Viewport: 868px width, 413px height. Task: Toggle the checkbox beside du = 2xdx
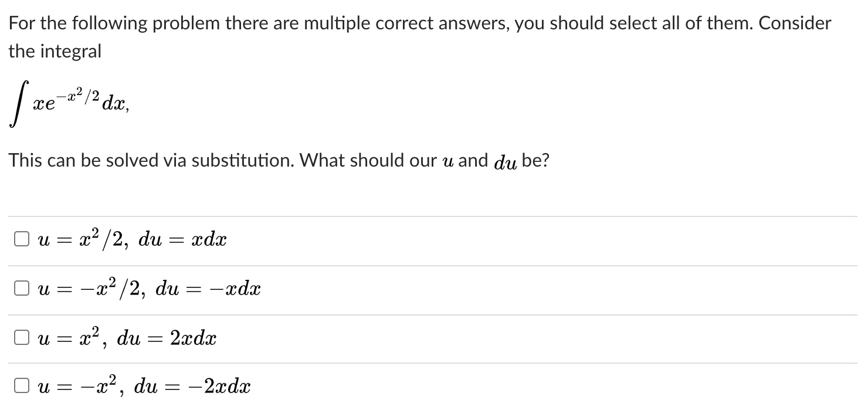[x=22, y=336]
